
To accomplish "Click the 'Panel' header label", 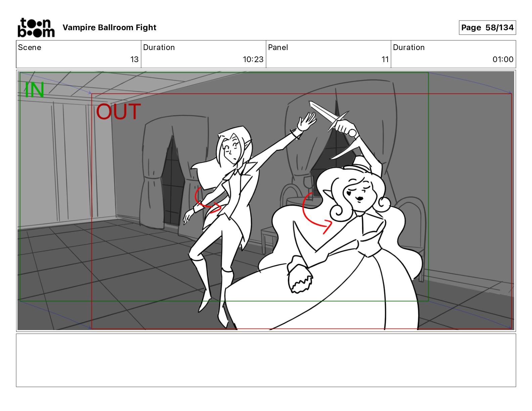I will click(x=278, y=47).
